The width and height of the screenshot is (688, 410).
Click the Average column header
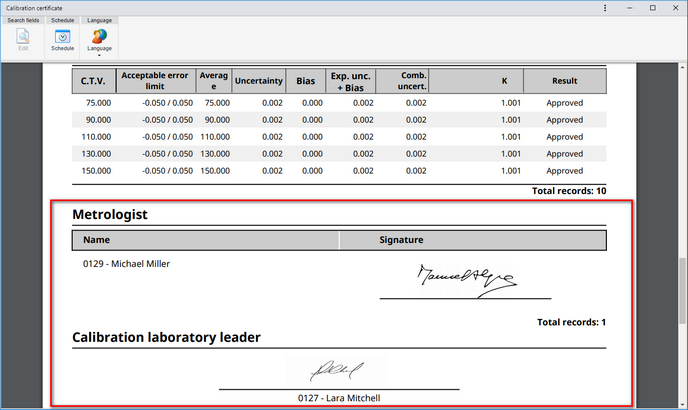[x=214, y=81]
